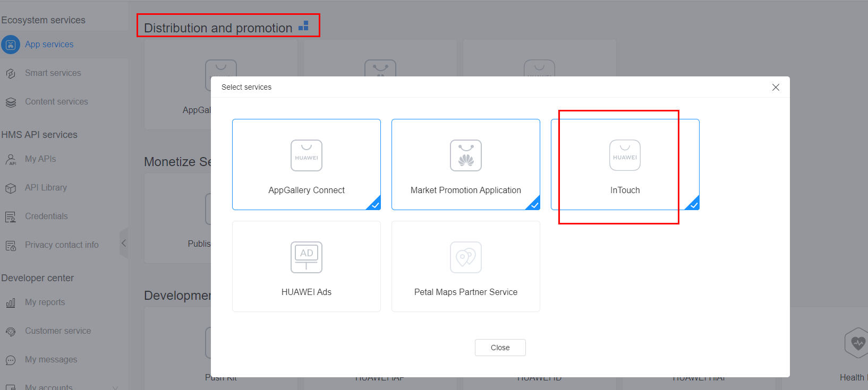
Task: Click the Content services layers icon
Action: tap(11, 102)
